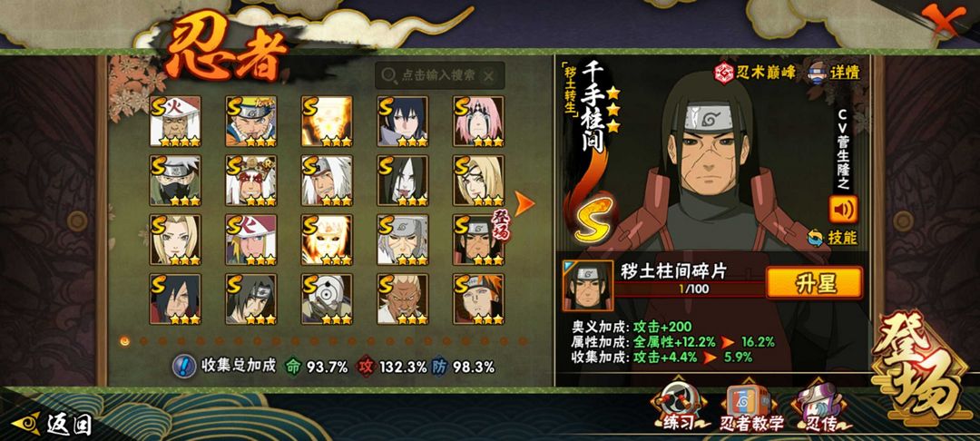
Task: Click the blue info icon beside 收集总加成
Action: point(183,366)
